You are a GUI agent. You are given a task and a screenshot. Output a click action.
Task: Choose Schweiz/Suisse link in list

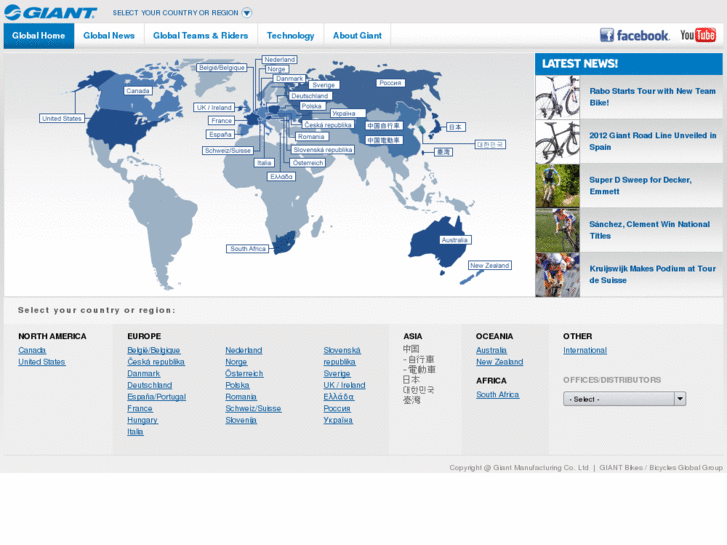pos(253,409)
